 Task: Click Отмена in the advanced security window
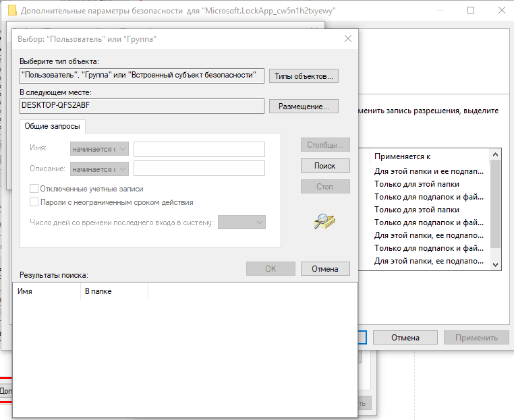[x=405, y=338]
